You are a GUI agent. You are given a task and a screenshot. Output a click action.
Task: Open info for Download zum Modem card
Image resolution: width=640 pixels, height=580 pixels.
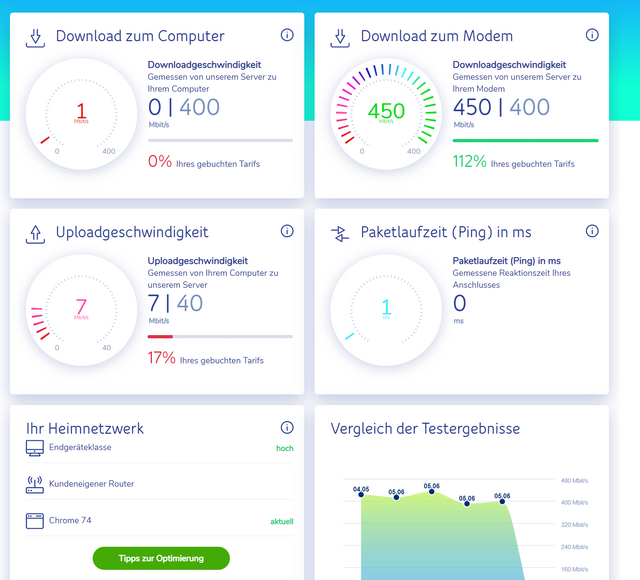592,35
